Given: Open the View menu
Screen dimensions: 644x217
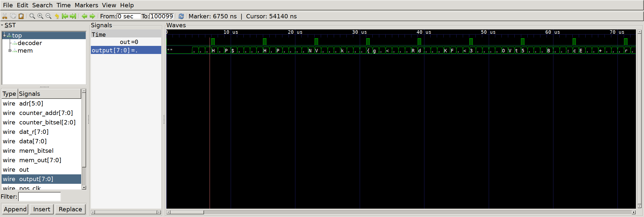Looking at the screenshot, I should point(109,5).
